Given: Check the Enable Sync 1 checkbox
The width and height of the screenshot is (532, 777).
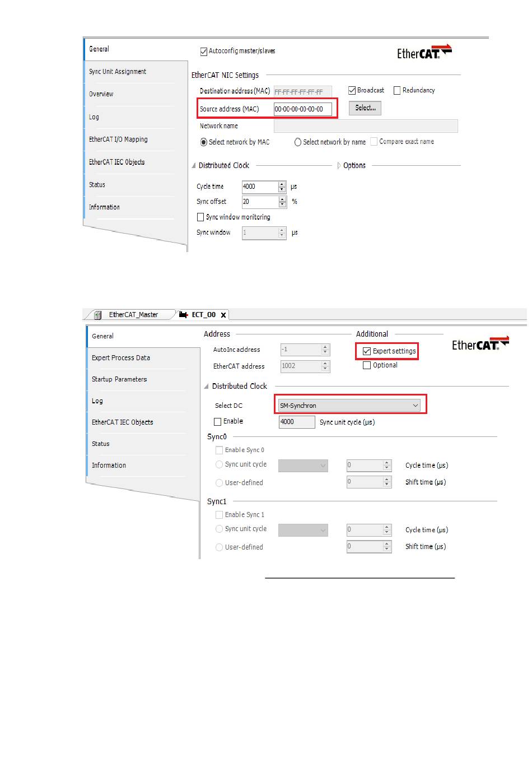Looking at the screenshot, I should pos(220,515).
